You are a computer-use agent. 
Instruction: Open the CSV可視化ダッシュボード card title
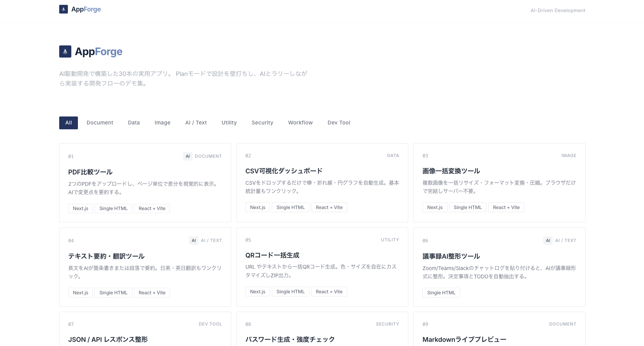tap(284, 171)
